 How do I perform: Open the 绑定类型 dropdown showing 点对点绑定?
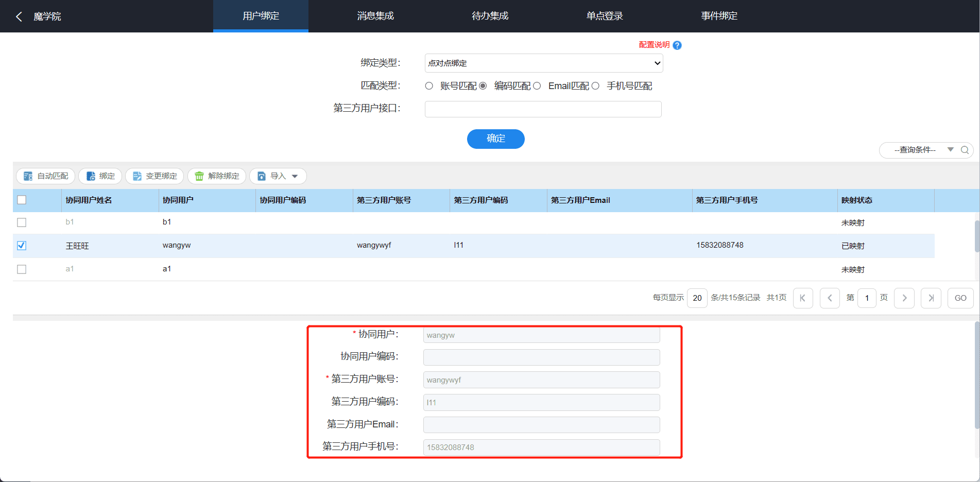coord(544,63)
